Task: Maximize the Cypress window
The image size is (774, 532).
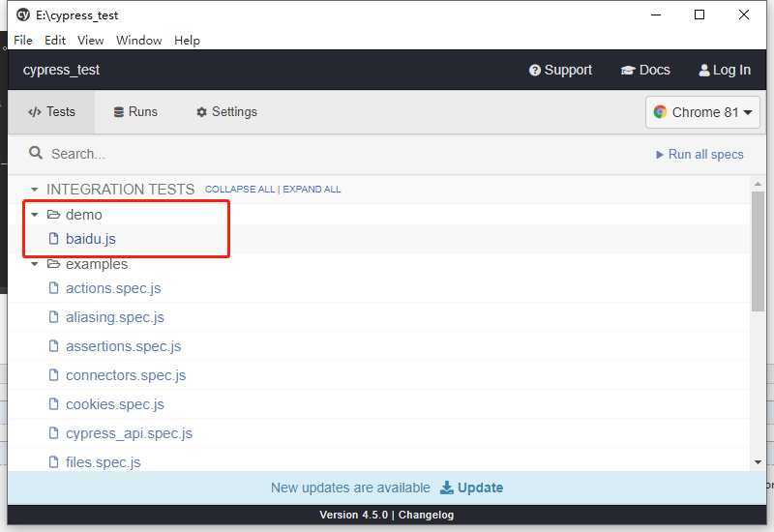Action: click(699, 15)
